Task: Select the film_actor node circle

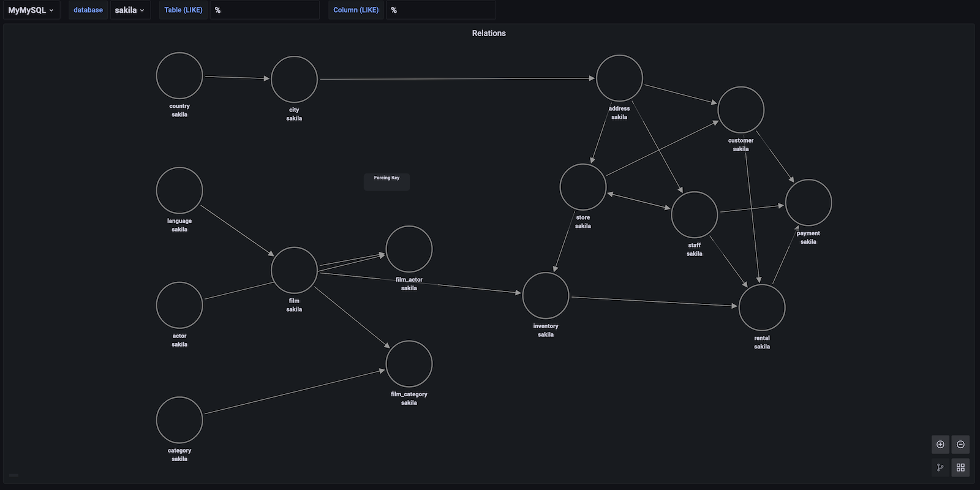Action: click(409, 249)
